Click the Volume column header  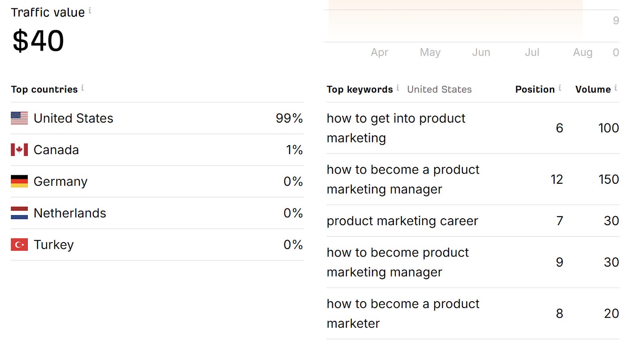pos(592,89)
